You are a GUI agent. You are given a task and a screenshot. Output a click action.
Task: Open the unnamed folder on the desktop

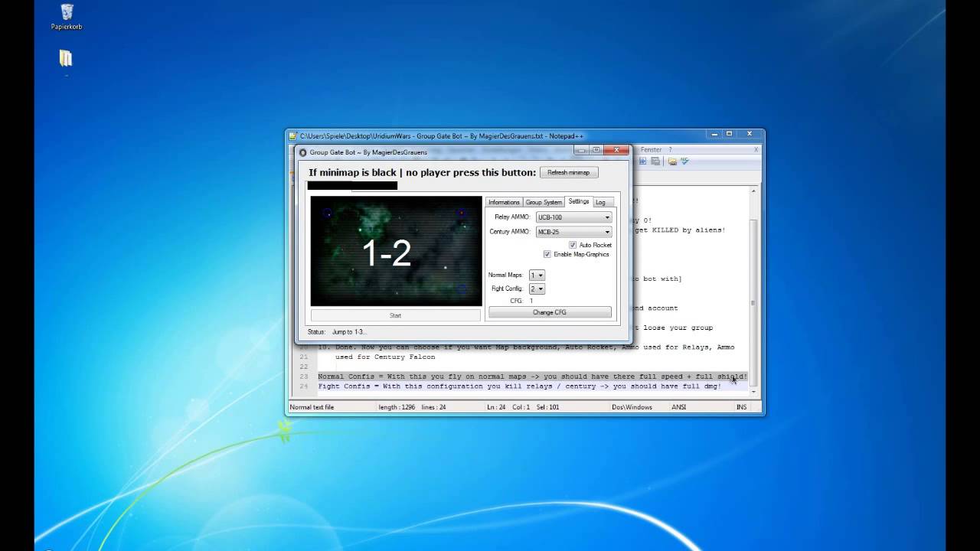[x=66, y=59]
